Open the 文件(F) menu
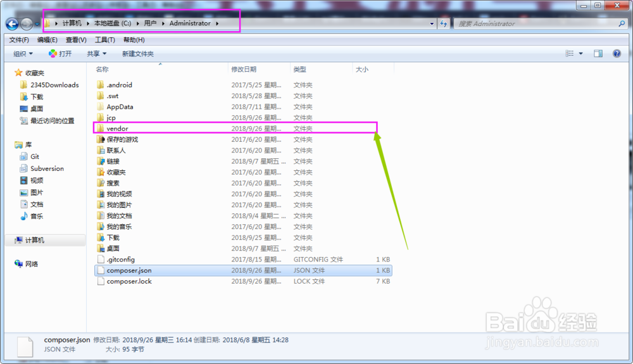This screenshot has height=364, width=633. (x=19, y=39)
